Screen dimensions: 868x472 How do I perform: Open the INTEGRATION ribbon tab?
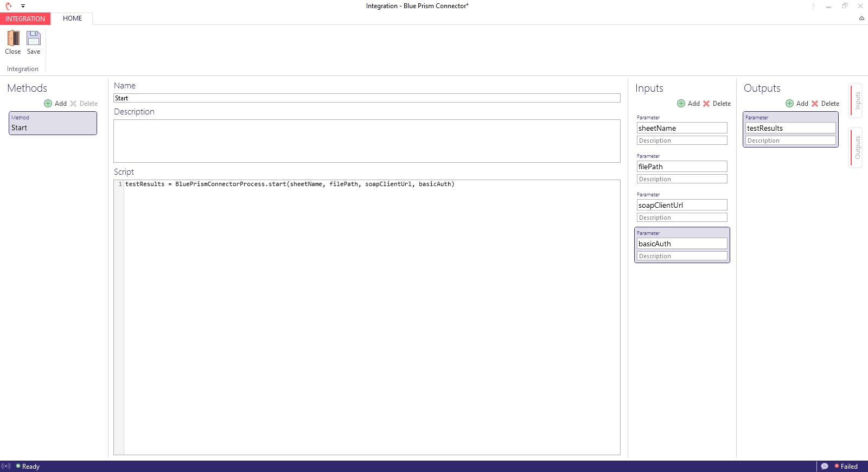coord(25,18)
